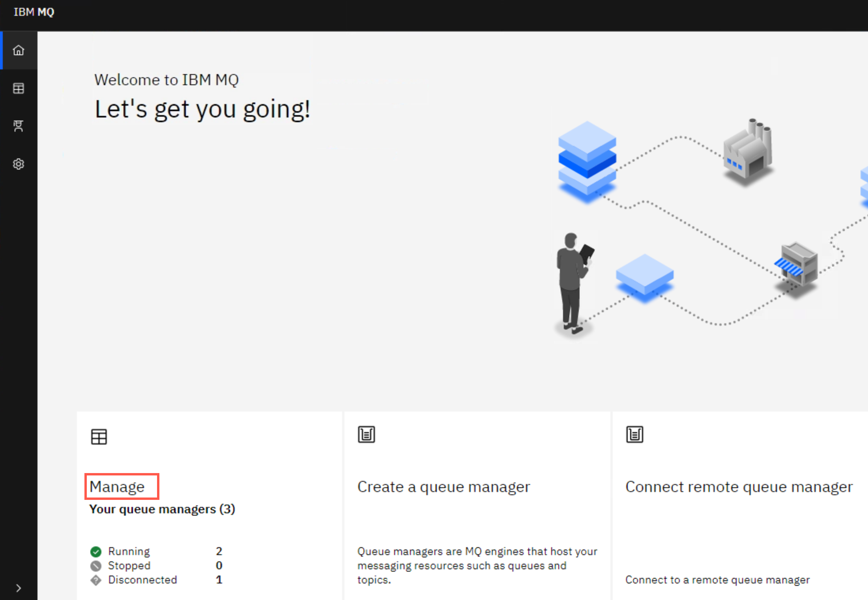Click the Stopped count '0'
Screen dimensions: 868x600
[x=219, y=565]
